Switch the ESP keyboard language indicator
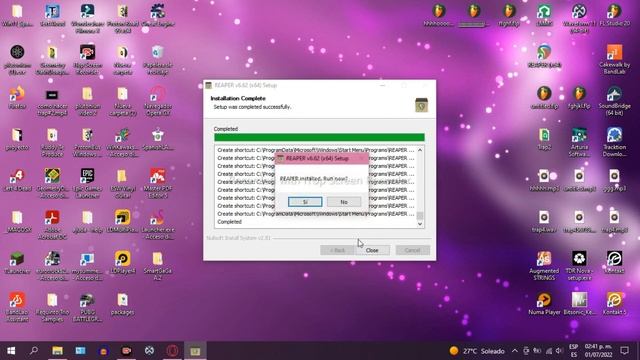 pyautogui.click(x=573, y=351)
